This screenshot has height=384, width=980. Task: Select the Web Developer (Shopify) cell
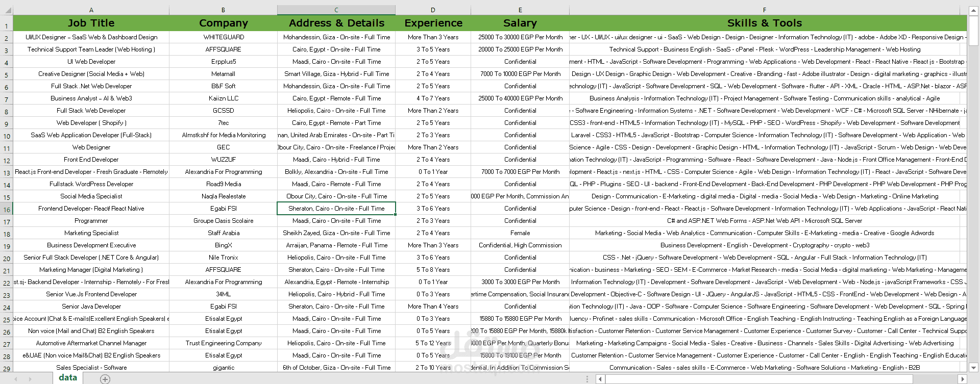(91, 123)
